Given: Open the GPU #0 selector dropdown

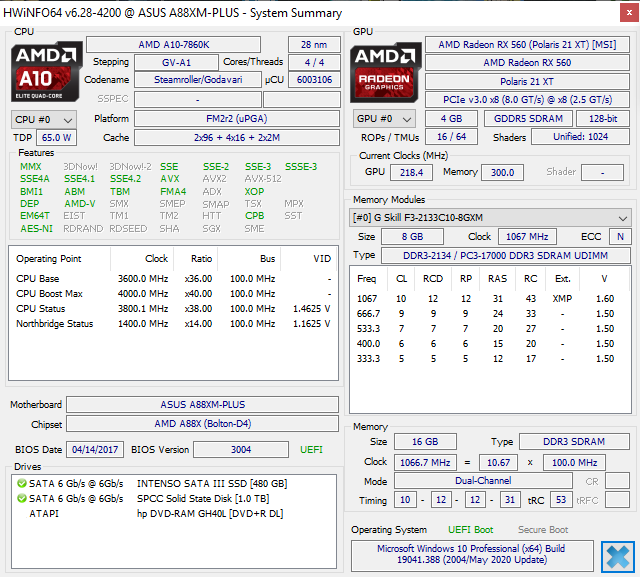Looking at the screenshot, I should tap(384, 119).
